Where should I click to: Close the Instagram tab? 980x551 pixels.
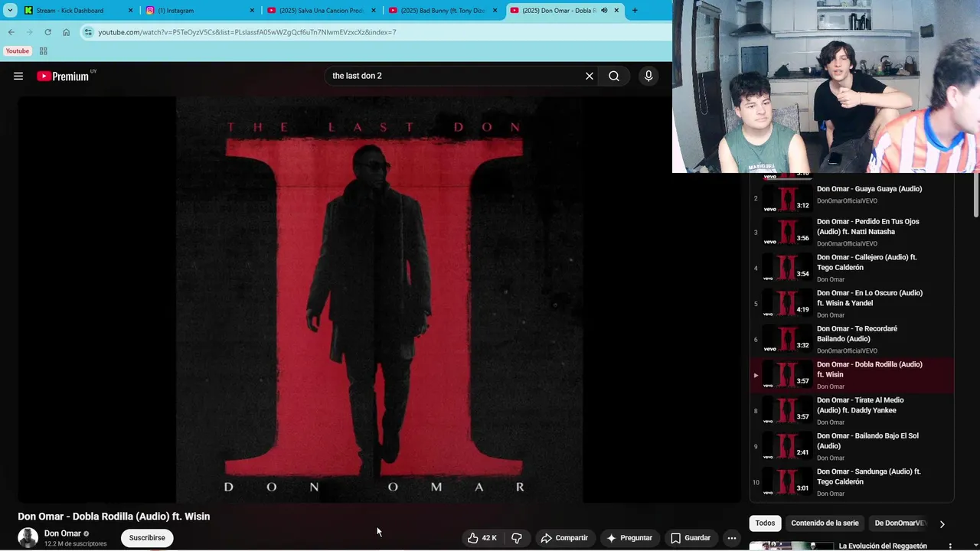click(252, 11)
